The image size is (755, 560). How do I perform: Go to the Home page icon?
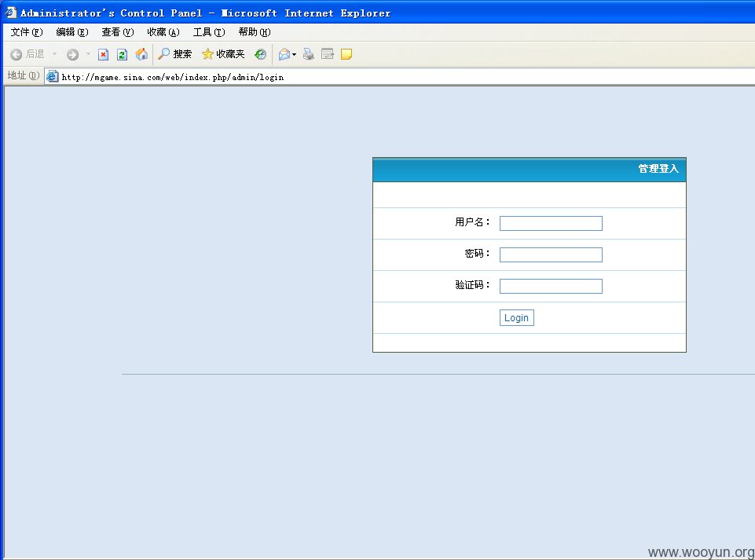141,54
